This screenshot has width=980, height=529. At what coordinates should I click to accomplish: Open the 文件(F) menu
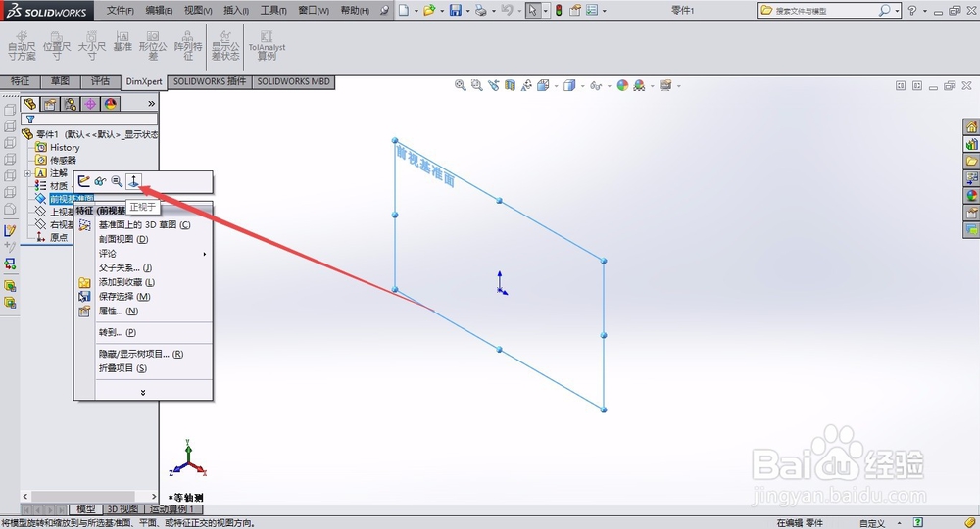(120, 10)
